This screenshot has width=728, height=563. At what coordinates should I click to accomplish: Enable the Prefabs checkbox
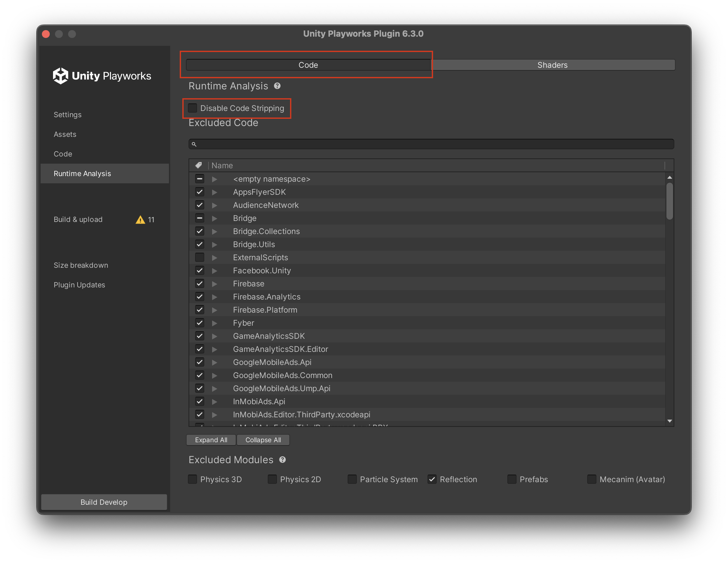pos(512,479)
